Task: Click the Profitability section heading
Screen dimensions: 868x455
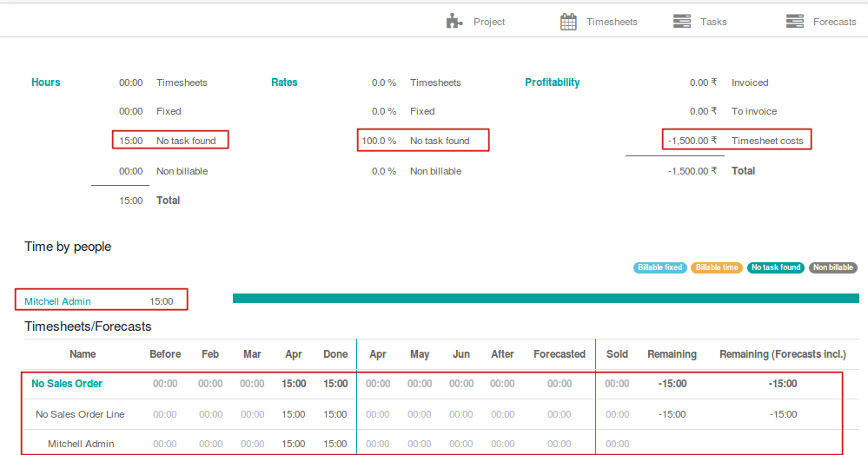Action: point(552,82)
